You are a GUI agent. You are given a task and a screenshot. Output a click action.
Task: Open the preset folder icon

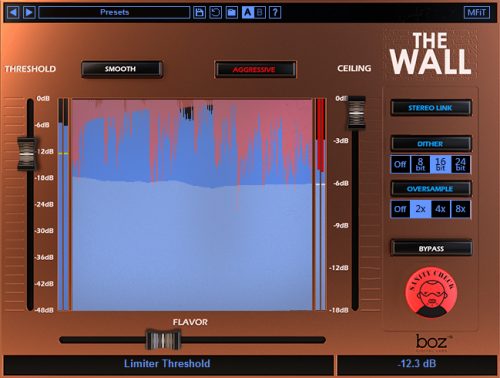pyautogui.click(x=232, y=13)
